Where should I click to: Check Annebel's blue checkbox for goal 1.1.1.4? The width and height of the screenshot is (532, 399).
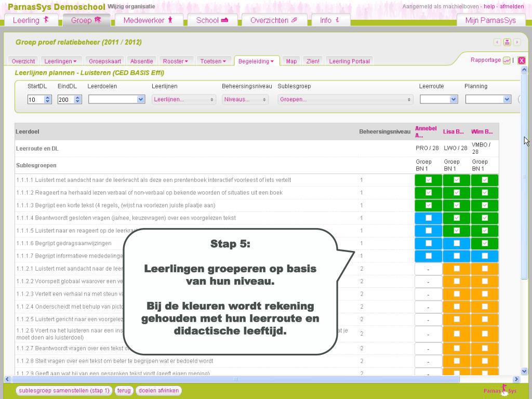pos(429,218)
